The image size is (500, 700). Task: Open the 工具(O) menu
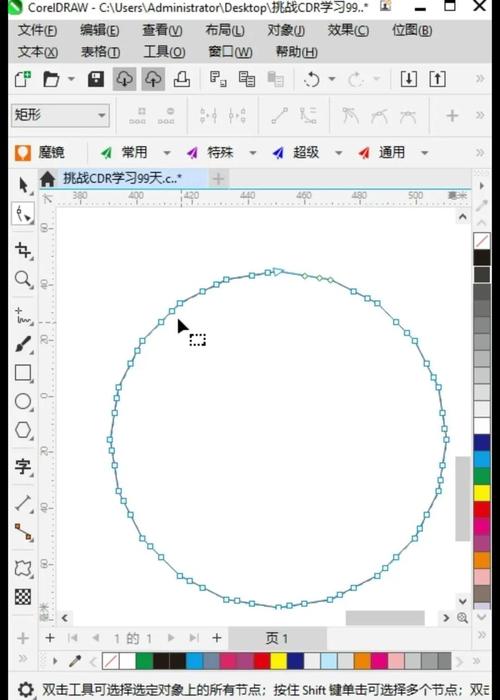(x=164, y=52)
